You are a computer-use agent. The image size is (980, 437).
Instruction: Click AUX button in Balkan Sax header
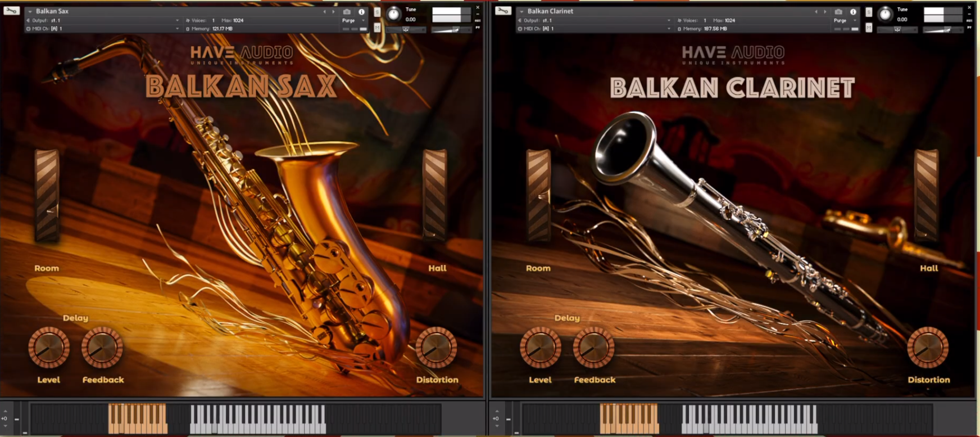[x=478, y=21]
